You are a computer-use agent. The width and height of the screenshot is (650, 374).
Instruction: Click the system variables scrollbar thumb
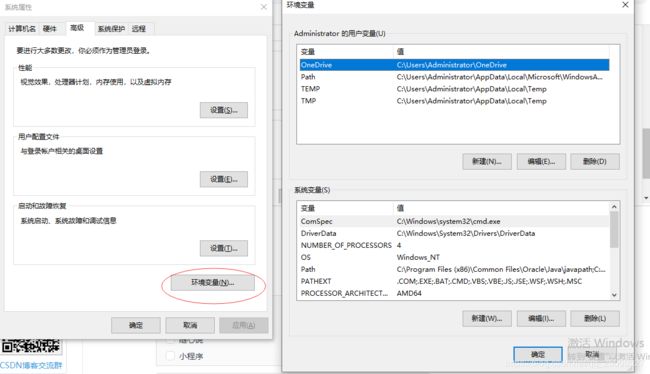[614, 229]
